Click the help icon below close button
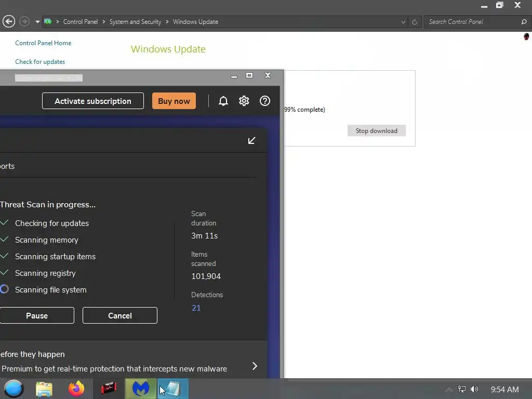Image resolution: width=532 pixels, height=399 pixels. tap(526, 36)
